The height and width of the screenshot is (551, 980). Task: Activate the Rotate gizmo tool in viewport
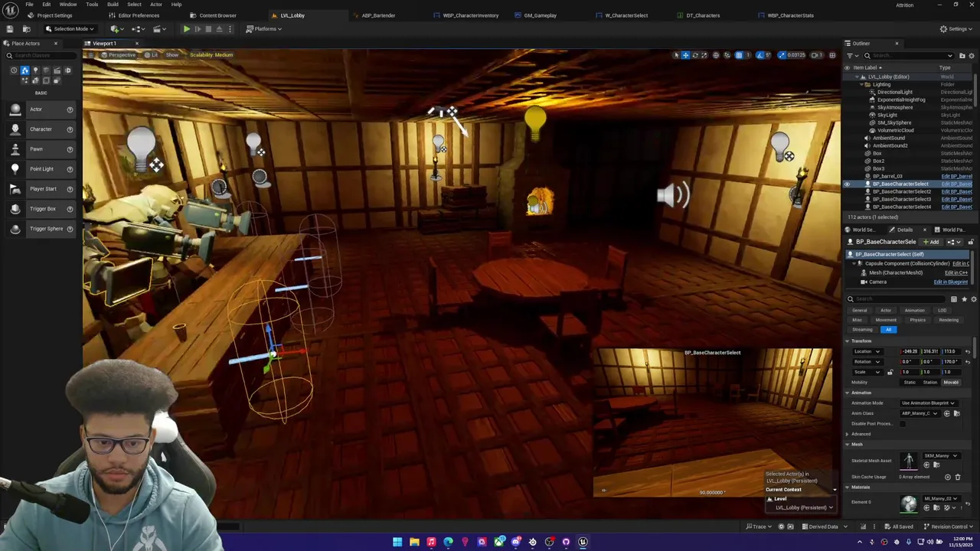tap(694, 55)
